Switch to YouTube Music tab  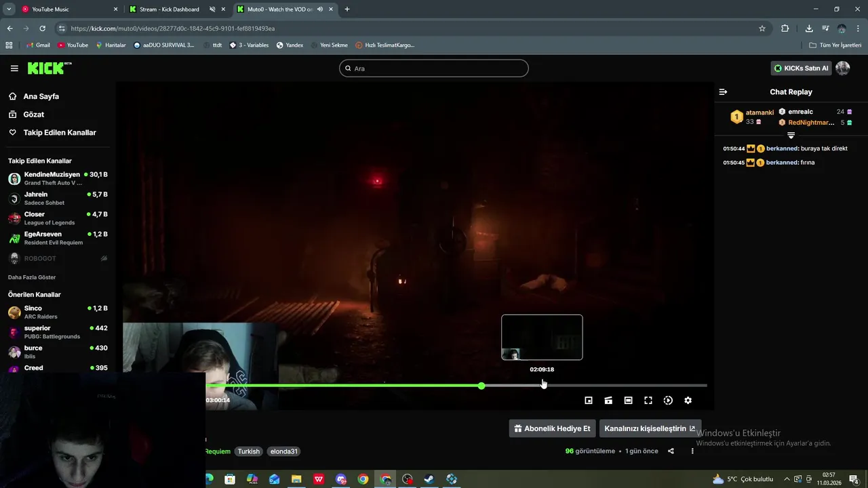coord(70,9)
